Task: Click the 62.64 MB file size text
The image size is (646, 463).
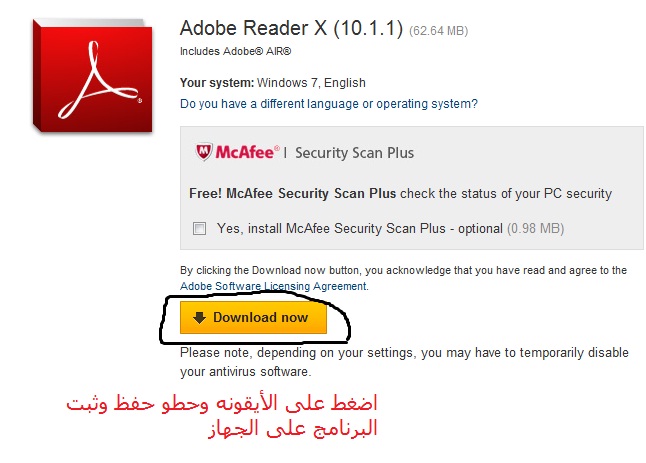Action: (x=438, y=31)
